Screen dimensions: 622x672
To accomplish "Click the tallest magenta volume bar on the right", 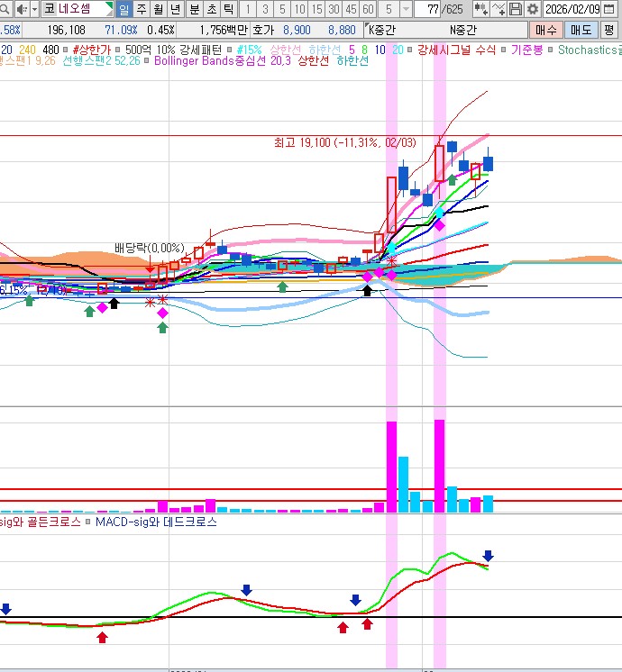I will point(439,466).
